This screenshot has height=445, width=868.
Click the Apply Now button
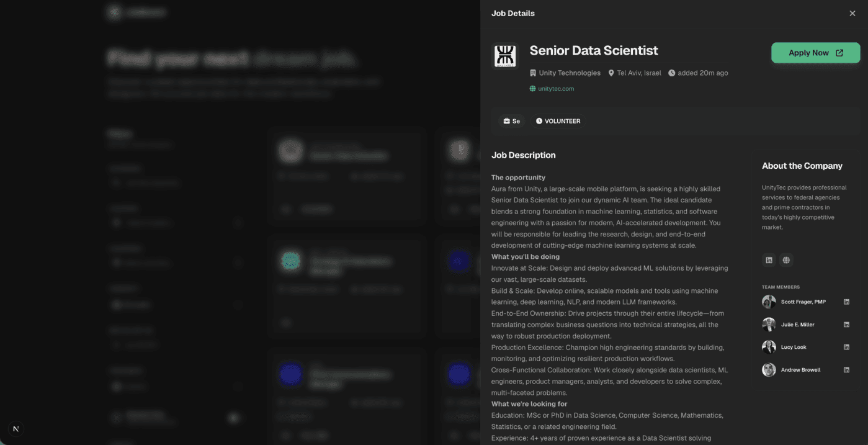(815, 53)
